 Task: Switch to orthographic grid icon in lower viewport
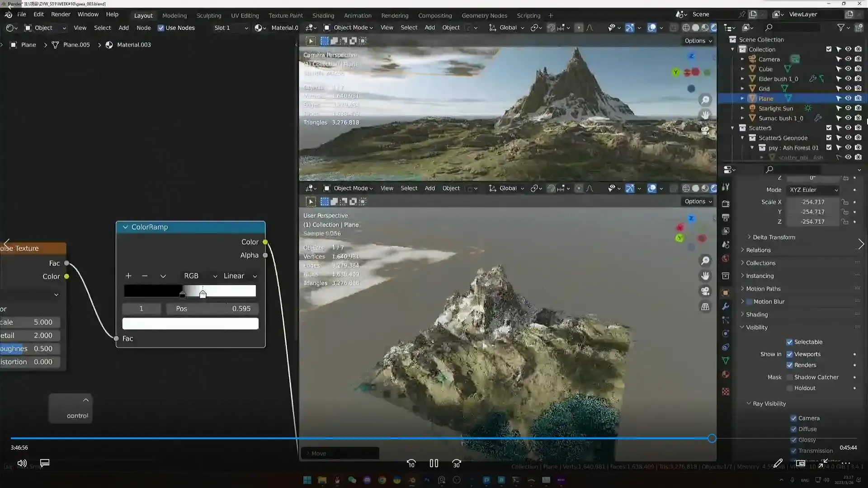[x=705, y=307]
